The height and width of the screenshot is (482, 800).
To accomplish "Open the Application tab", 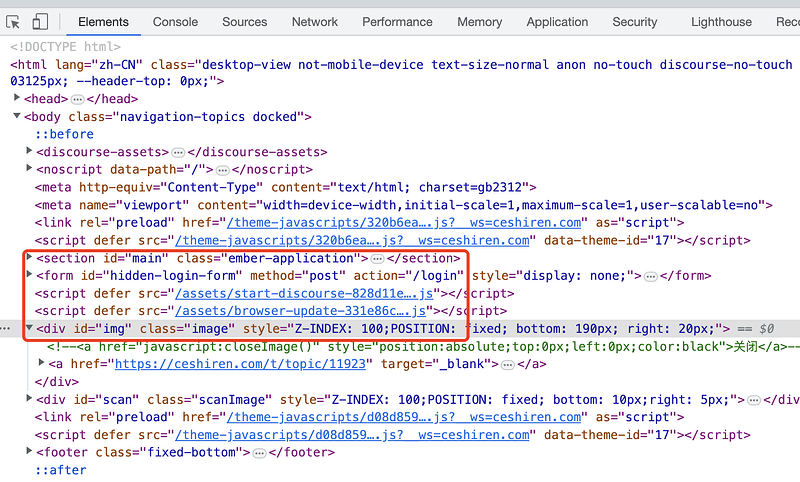I will 557,22.
